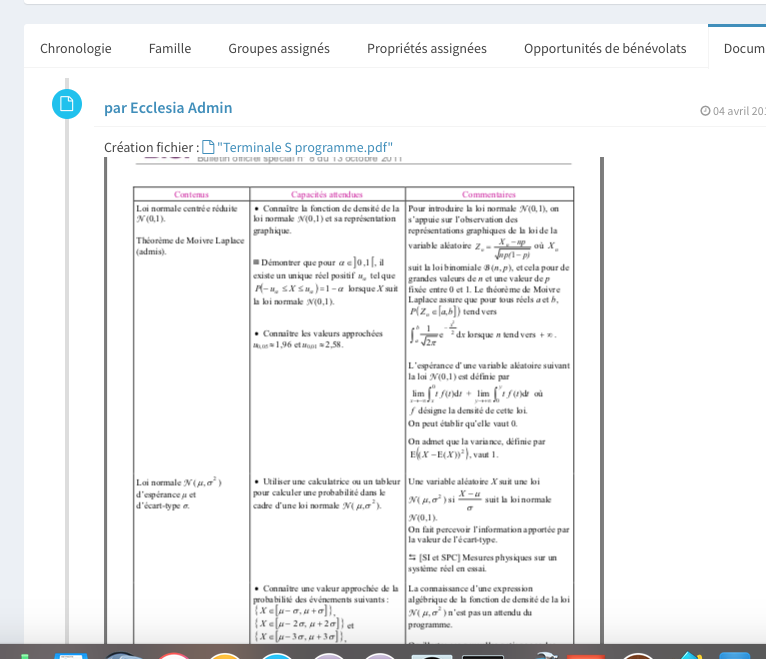766x659 pixels.
Task: Click the Contenus column header in the PDF
Action: [x=191, y=194]
